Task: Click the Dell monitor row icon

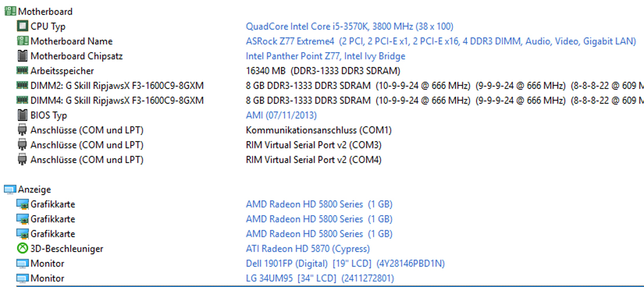Action: click(x=22, y=263)
